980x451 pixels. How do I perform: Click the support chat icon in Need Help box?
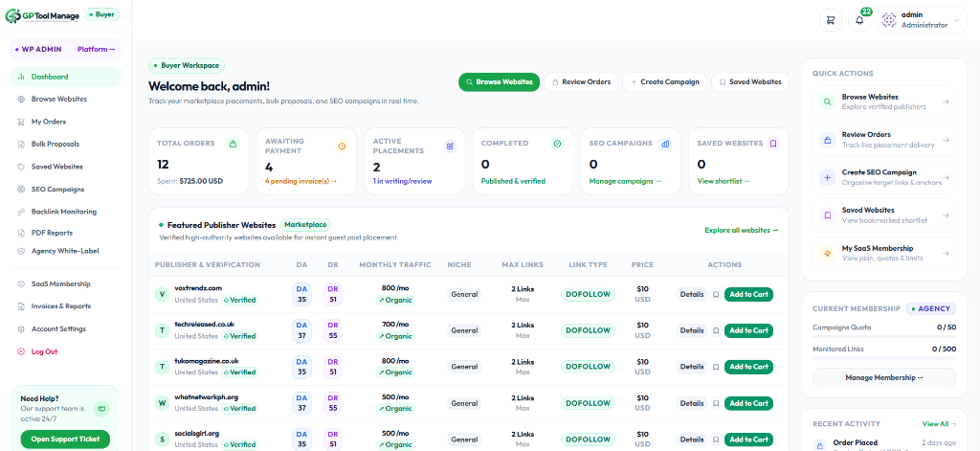tap(100, 409)
